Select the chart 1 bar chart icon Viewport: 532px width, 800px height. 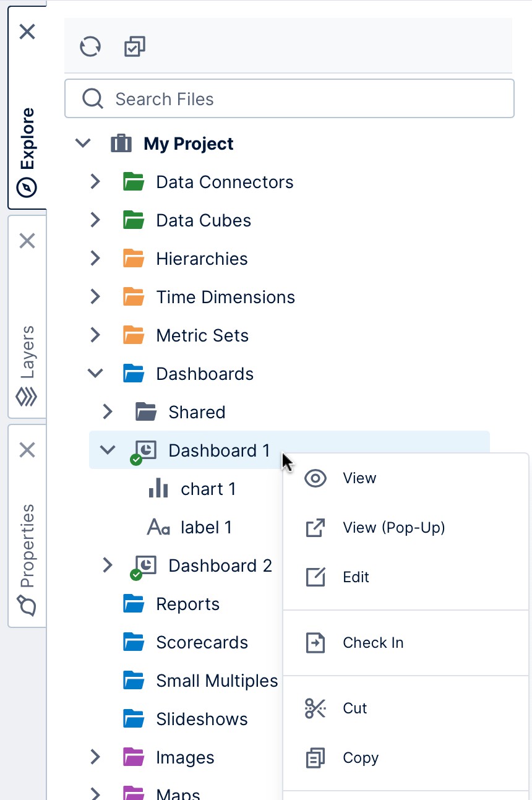pos(158,489)
